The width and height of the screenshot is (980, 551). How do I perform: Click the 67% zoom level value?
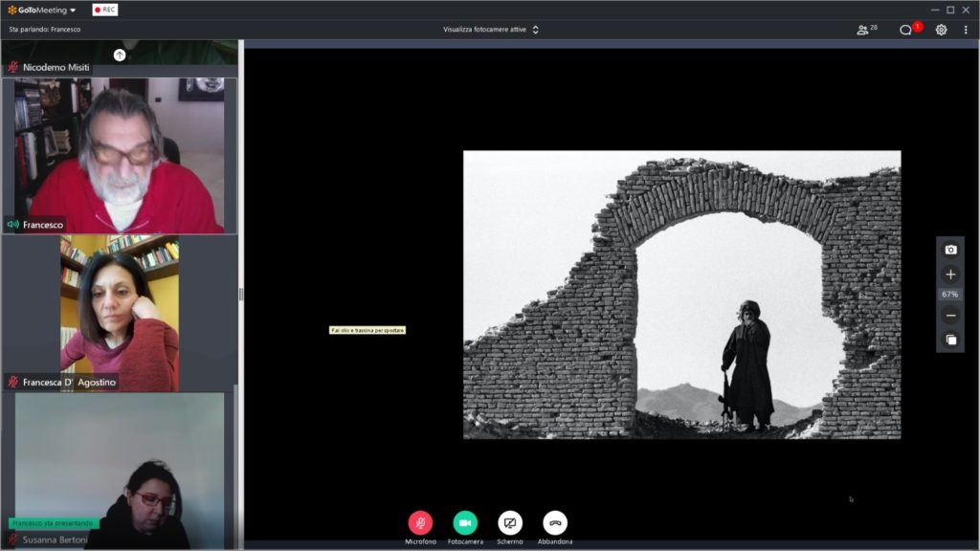point(950,295)
